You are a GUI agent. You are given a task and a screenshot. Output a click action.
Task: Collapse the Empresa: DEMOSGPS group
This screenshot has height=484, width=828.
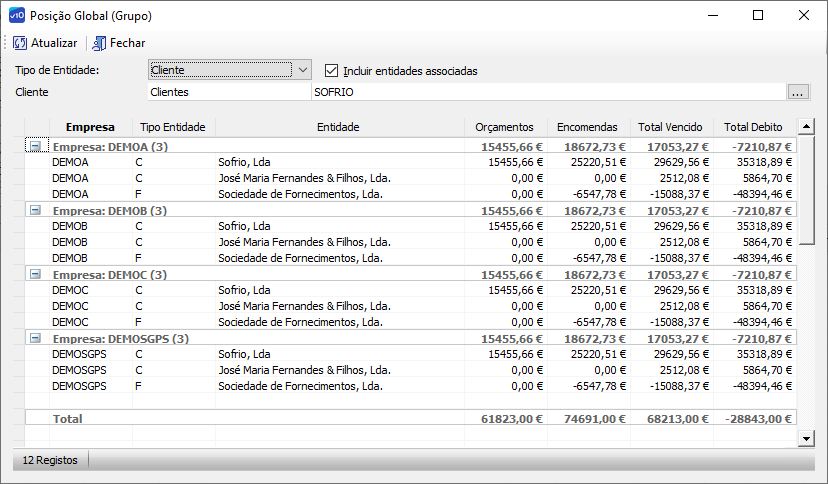pyautogui.click(x=35, y=338)
